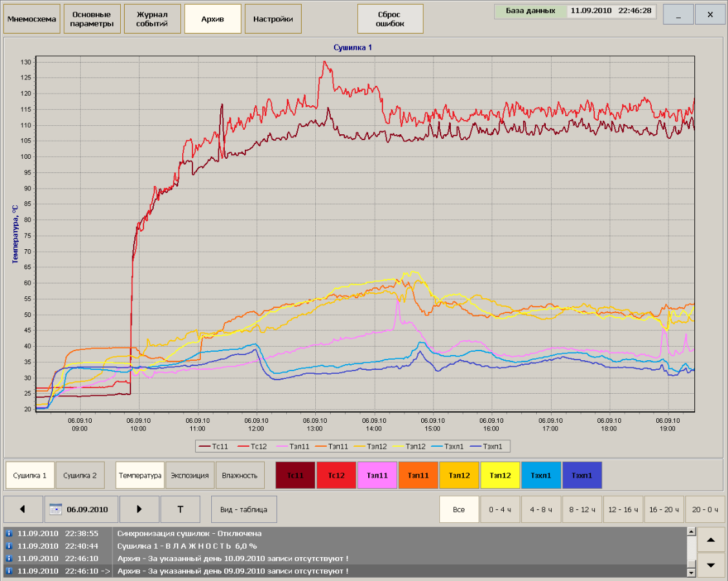Toggle dark red Тс11 series swatch

point(295,475)
